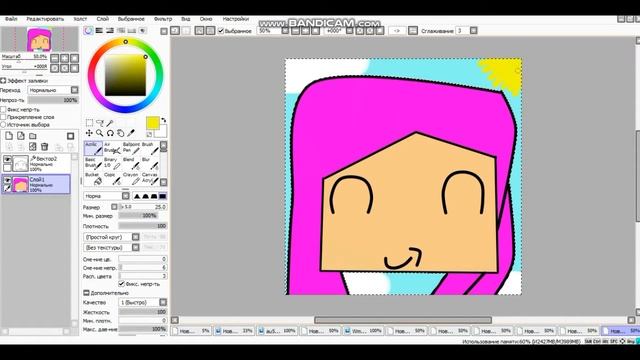Hide the Слой1 layer
Screen dimensions: 640x360
pos(7,180)
